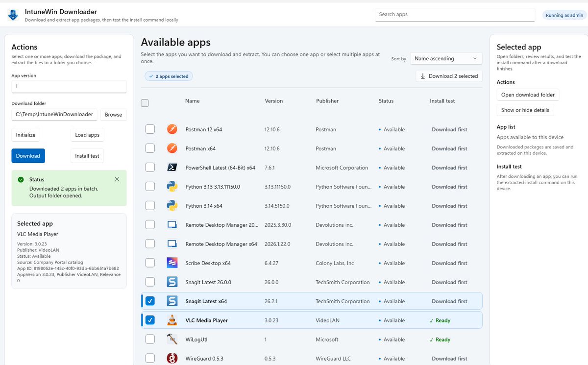The height and width of the screenshot is (365, 588).
Task: Click the WireGuard 0.5.3 app icon
Action: tap(171, 359)
